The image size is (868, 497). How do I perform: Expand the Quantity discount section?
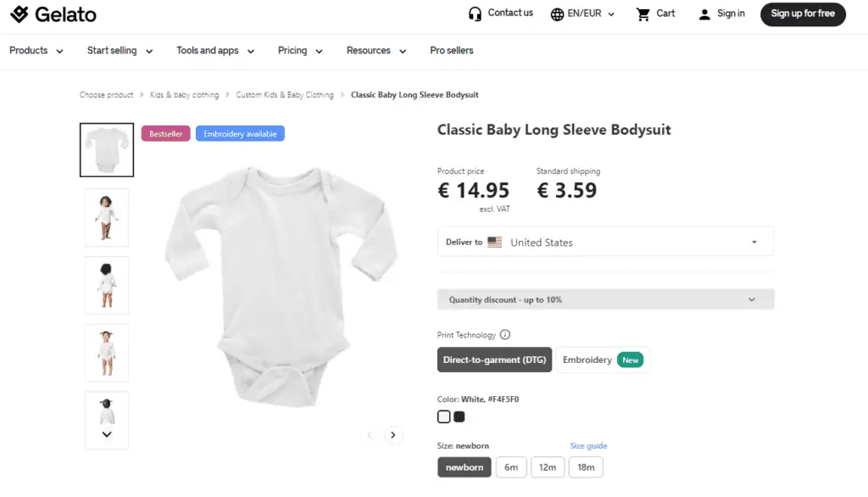coord(605,299)
